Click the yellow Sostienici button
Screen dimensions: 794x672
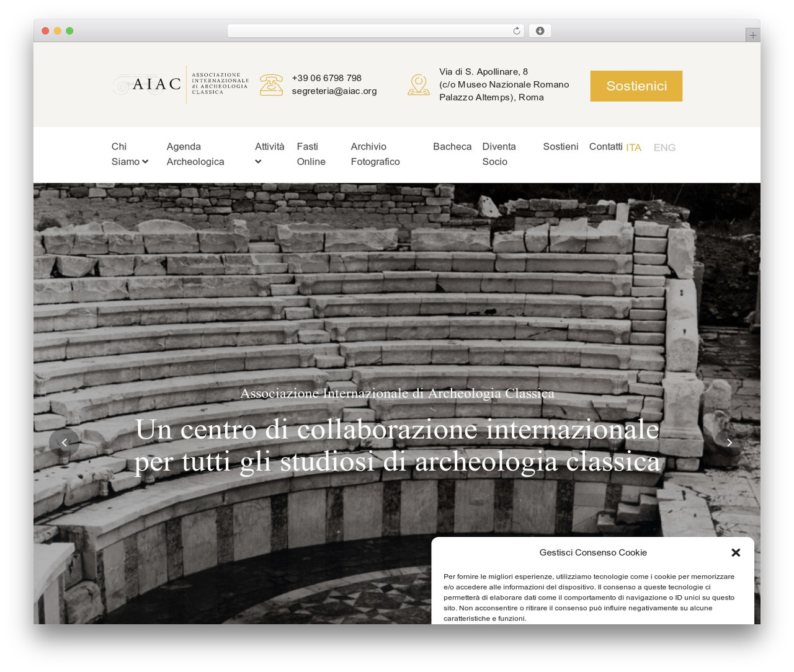636,86
